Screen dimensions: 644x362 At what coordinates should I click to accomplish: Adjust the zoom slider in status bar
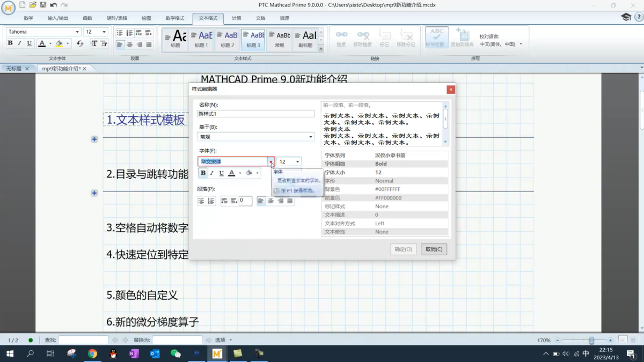[591, 340]
